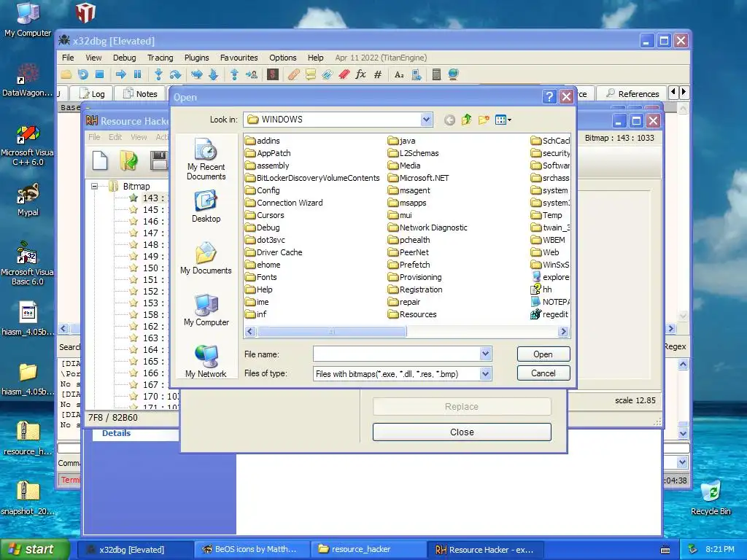Viewport: 747px width, 560px height.
Task: Click the x32dbg Open file toolbar icon
Action: tap(66, 74)
